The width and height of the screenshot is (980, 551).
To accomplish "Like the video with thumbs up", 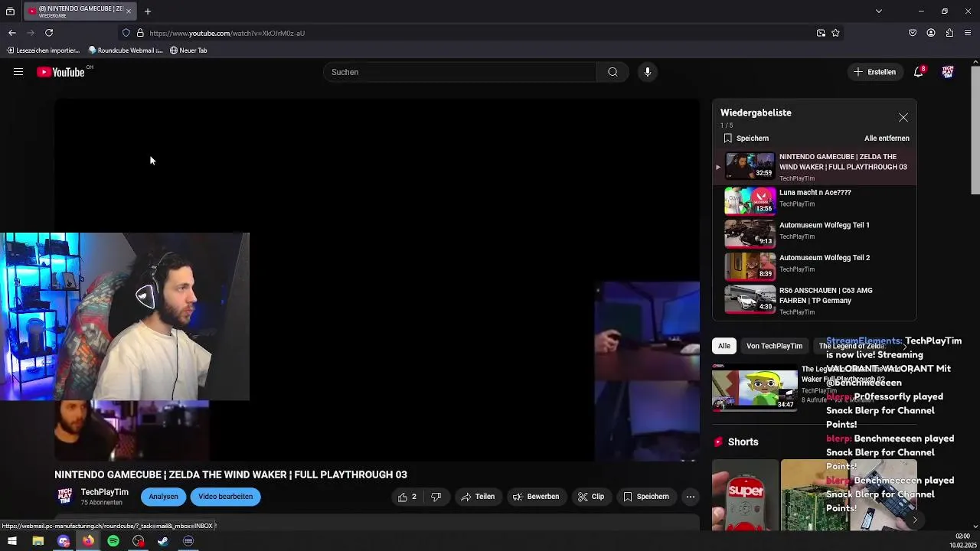I will tap(407, 497).
